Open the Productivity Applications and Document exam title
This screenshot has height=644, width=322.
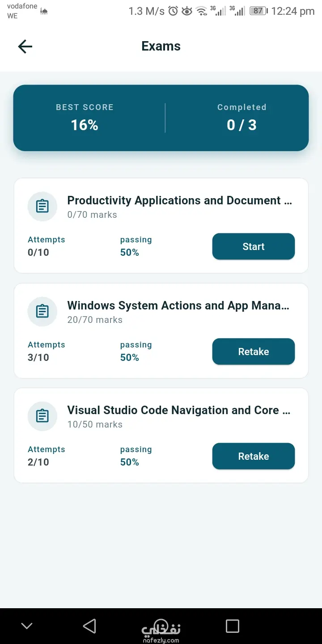pos(180,200)
